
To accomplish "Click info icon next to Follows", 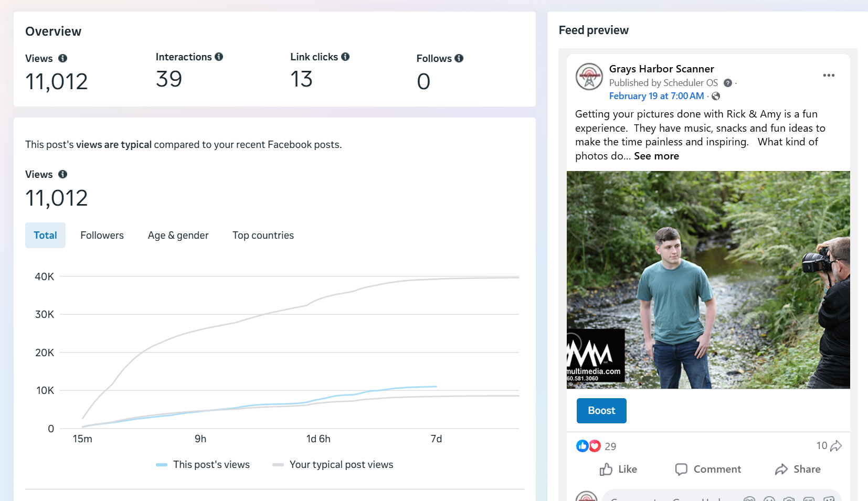I will 459,58.
